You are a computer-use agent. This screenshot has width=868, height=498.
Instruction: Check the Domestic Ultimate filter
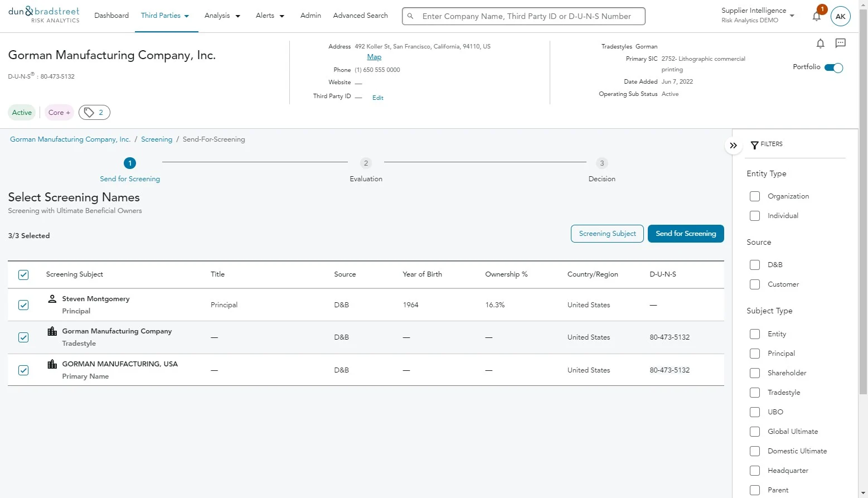tap(755, 451)
